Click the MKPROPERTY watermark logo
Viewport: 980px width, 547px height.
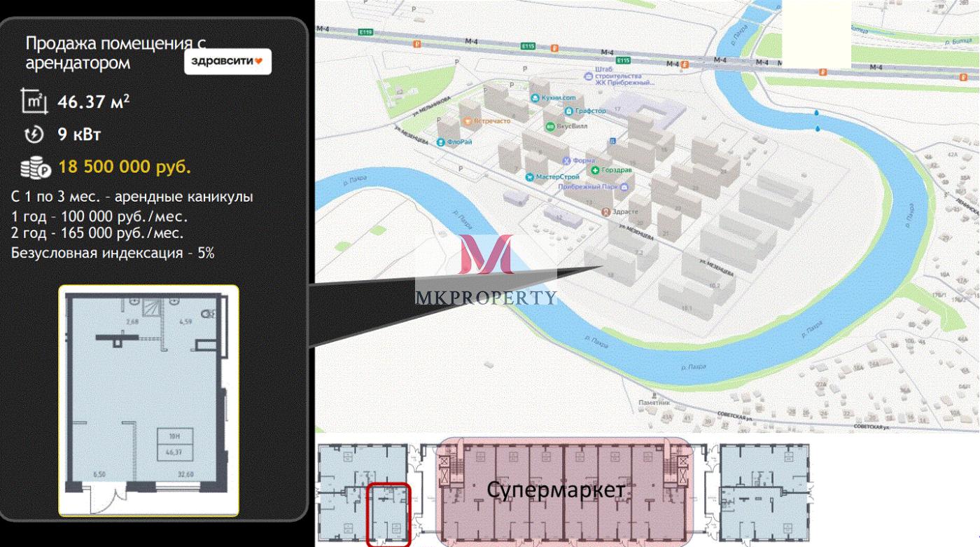pyautogui.click(x=486, y=273)
